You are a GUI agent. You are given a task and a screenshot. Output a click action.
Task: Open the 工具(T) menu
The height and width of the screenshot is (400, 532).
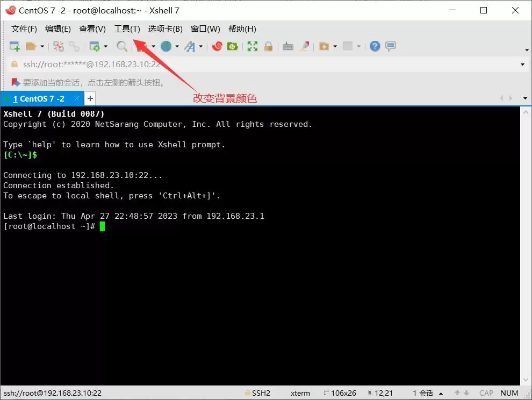coord(127,29)
